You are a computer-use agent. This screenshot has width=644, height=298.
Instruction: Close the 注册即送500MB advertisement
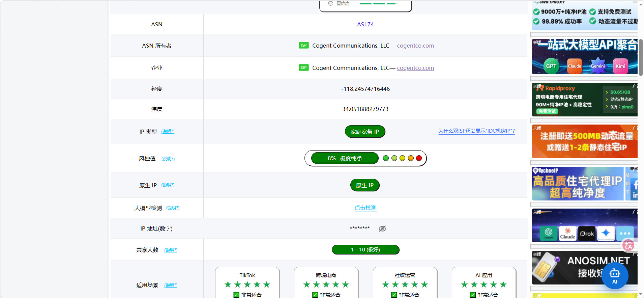(x=537, y=128)
